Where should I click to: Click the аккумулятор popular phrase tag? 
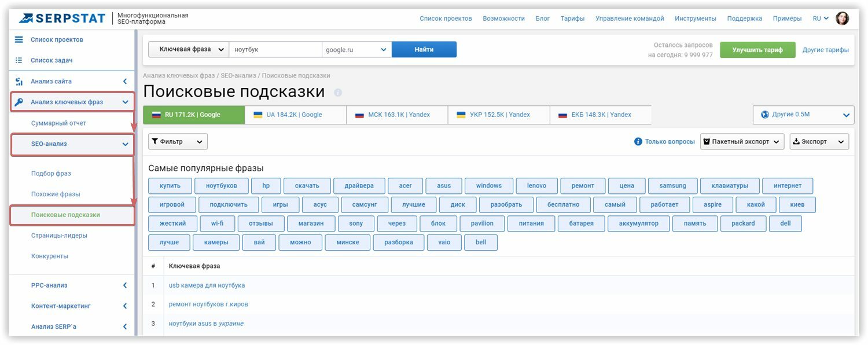point(639,223)
